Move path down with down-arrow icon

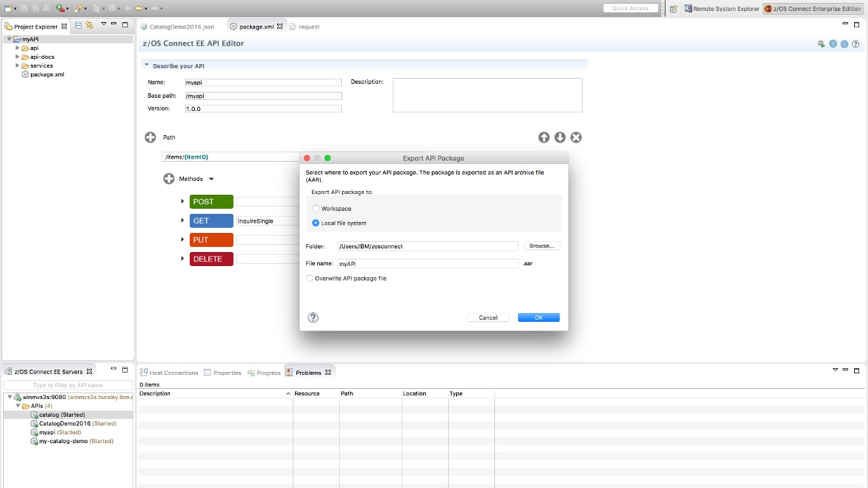coord(560,137)
